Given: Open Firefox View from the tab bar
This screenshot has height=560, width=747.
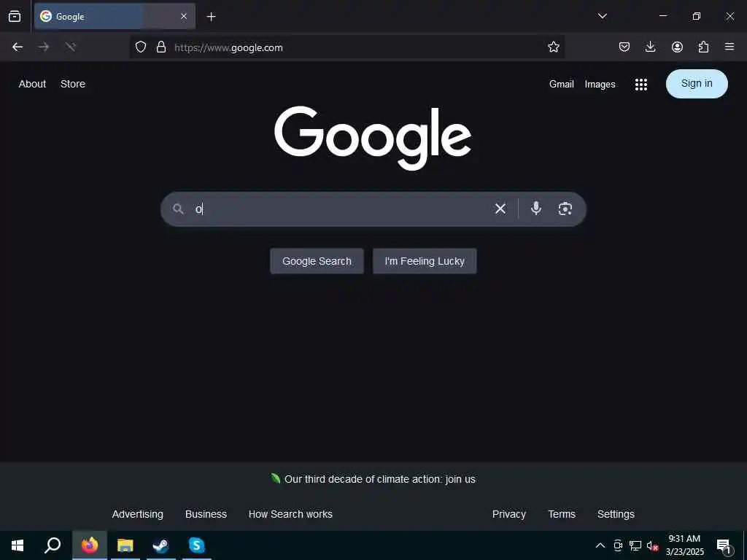Looking at the screenshot, I should 15,16.
